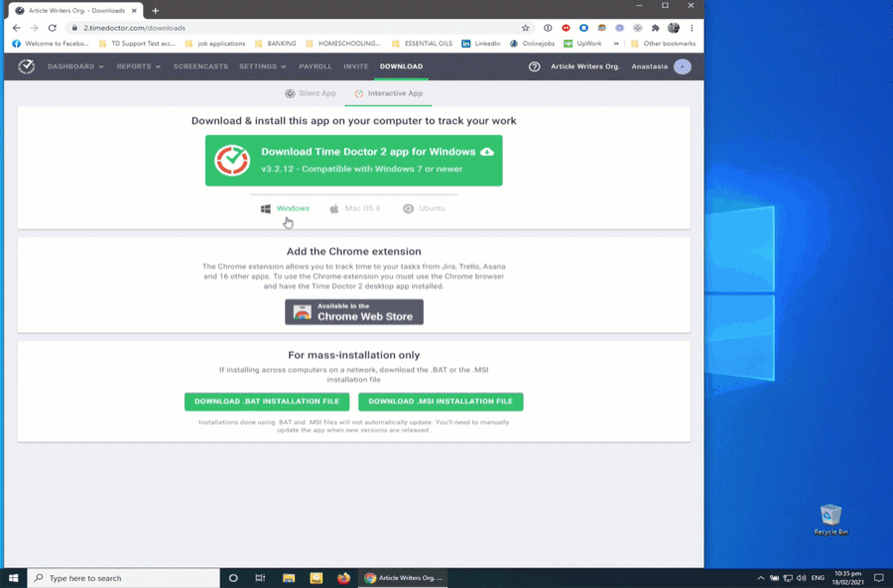Open TD Support Test acc bookmark folder
The image size is (893, 588).
[137, 44]
